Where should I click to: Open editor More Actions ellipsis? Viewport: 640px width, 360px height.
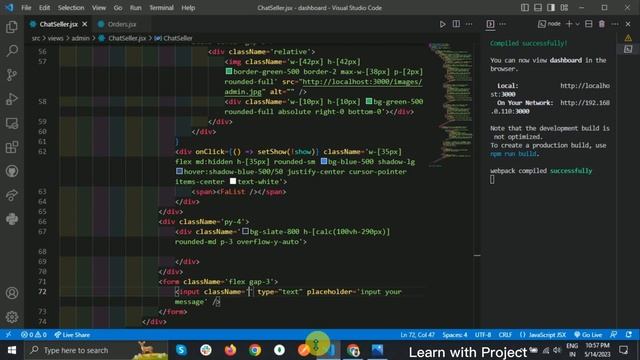click(x=469, y=24)
